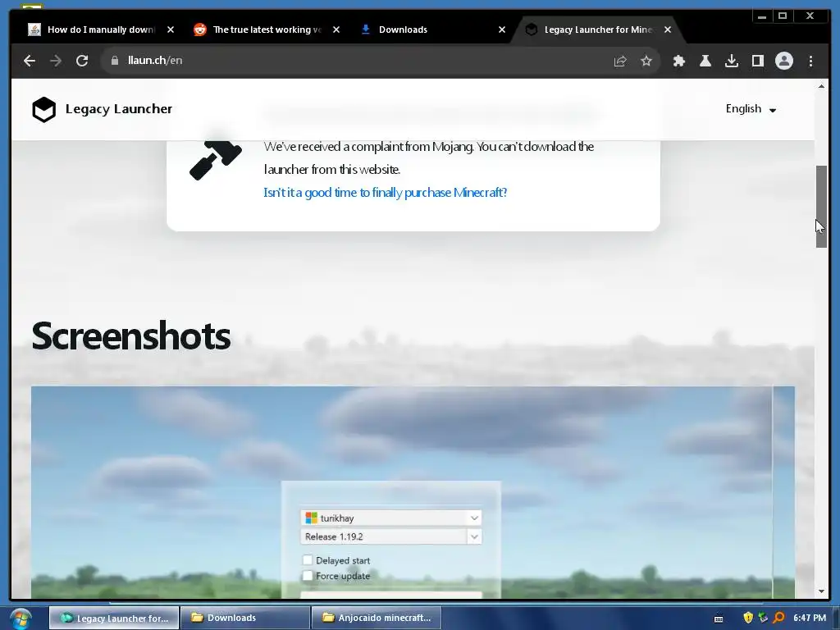Click the address bar URL llaun.ch/en
Image resolution: width=840 pixels, height=630 pixels.
155,61
